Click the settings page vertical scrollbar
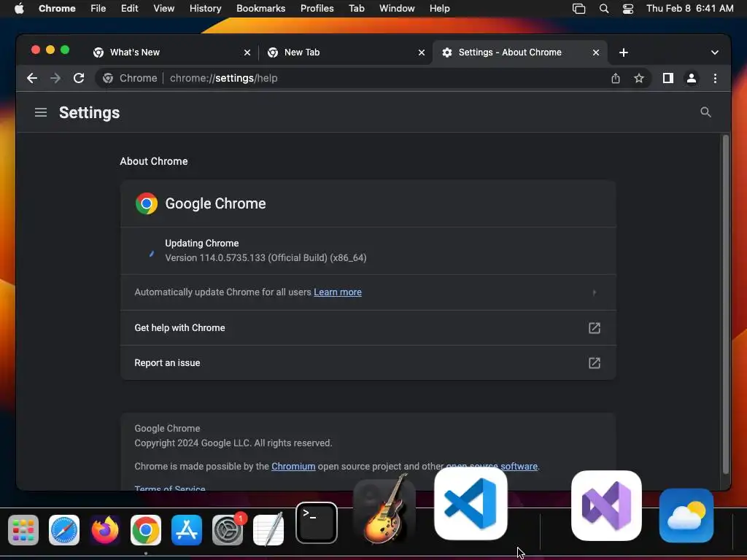 [726, 305]
